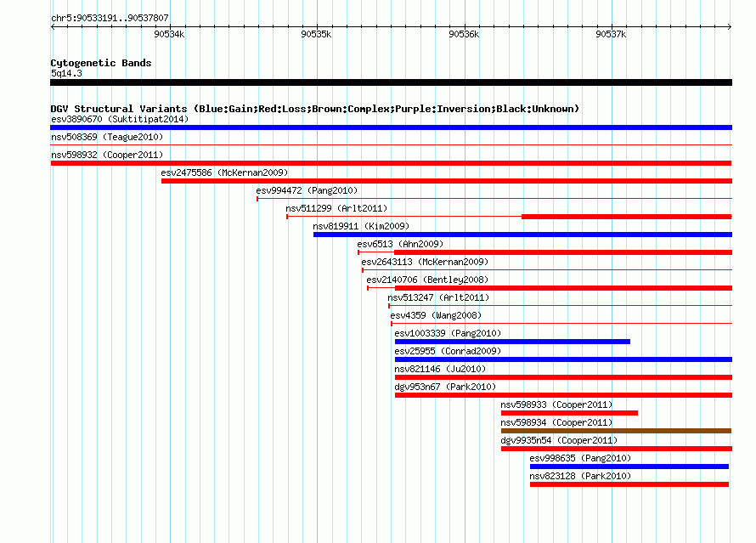Click the ruler's left arrow end
756x543 pixels.
tap(53, 26)
